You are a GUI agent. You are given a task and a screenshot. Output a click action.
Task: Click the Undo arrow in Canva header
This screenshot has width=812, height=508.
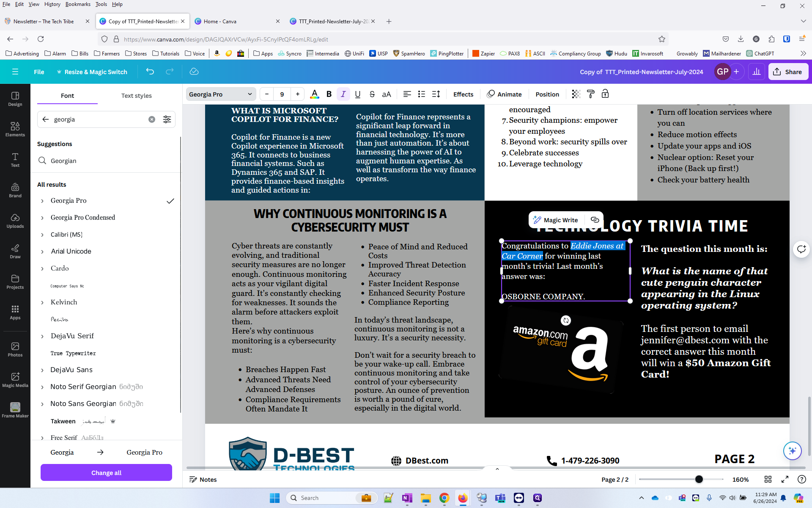[150, 72]
